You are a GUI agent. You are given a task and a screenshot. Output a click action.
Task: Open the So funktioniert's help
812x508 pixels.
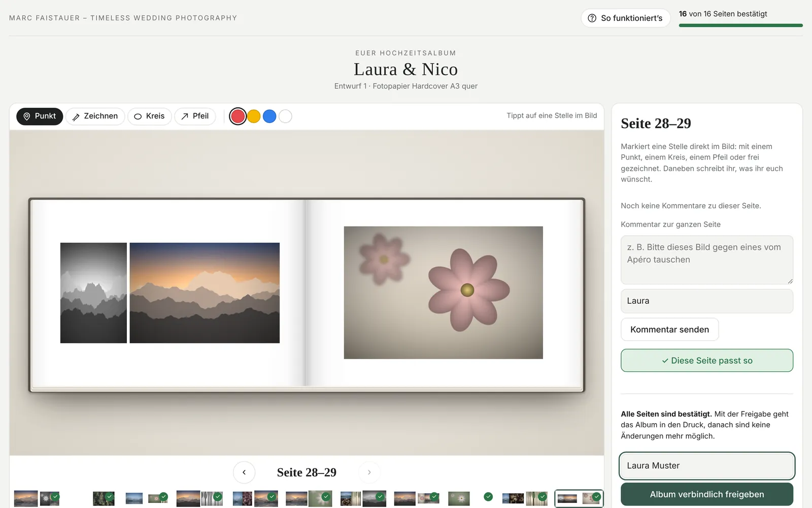626,18
